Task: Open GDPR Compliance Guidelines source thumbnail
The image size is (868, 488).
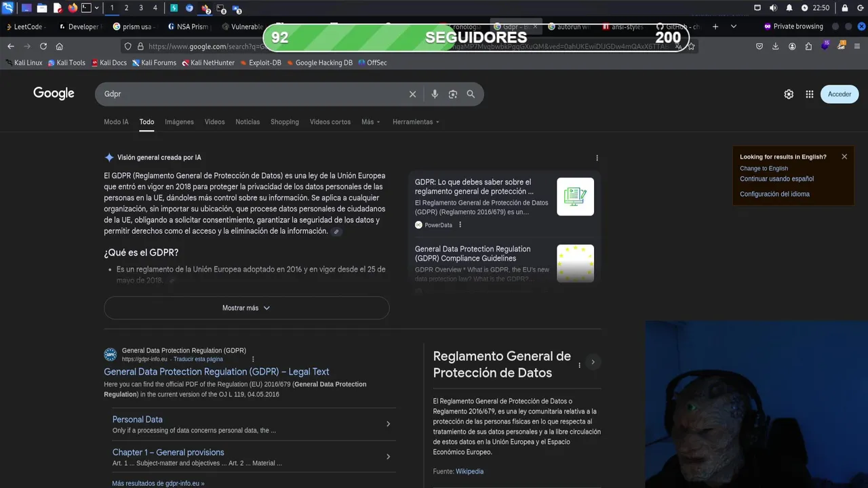Action: (575, 264)
